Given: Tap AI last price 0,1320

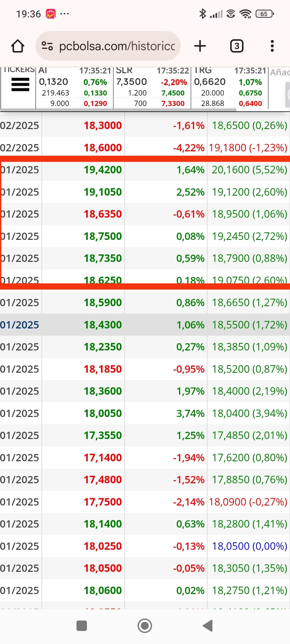Looking at the screenshot, I should click(53, 82).
